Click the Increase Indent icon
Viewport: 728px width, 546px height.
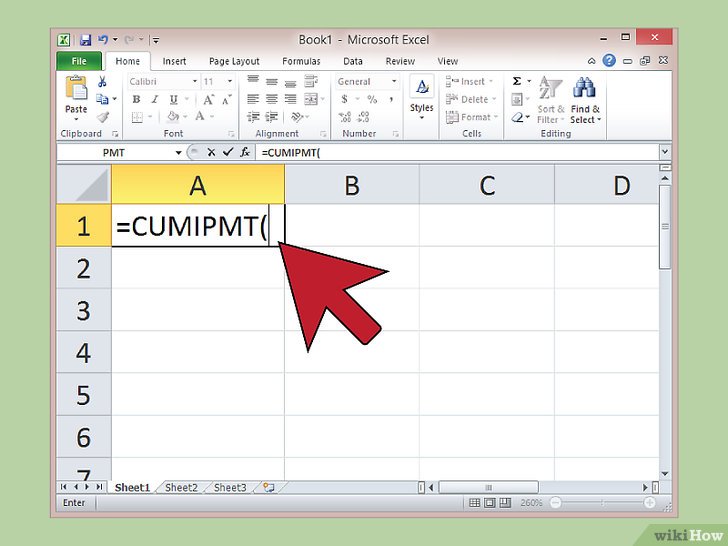click(272, 117)
